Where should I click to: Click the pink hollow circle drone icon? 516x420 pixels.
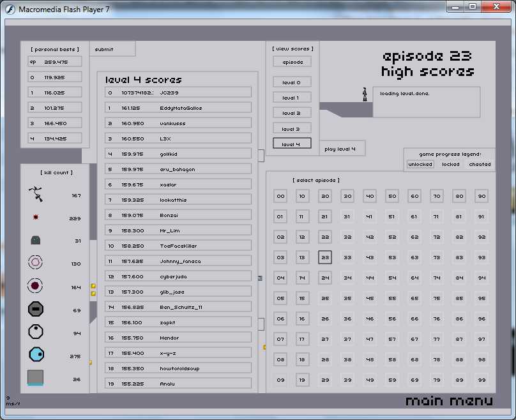[x=36, y=262]
